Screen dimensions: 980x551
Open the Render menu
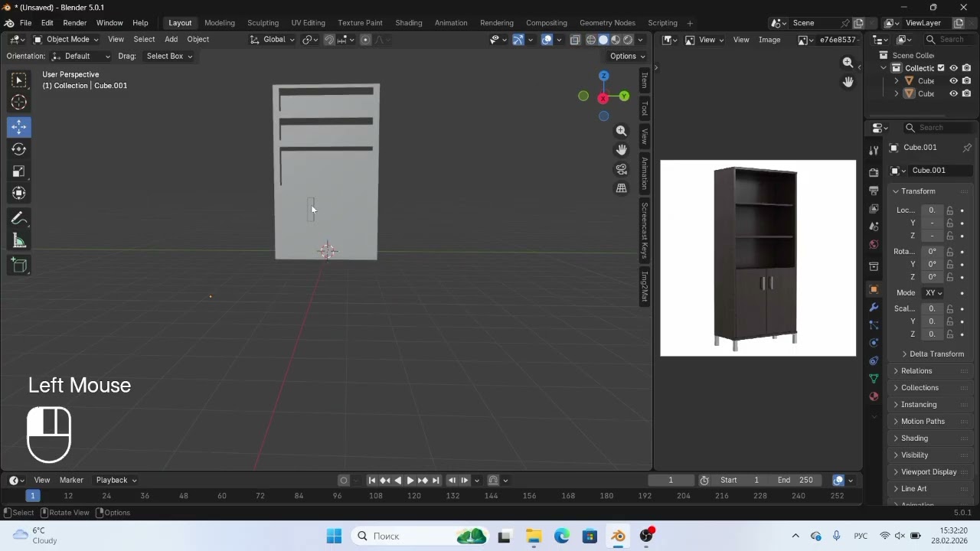[74, 23]
